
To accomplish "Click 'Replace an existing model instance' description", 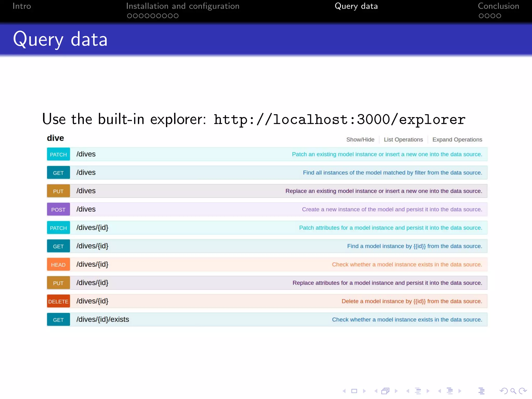I will (x=384, y=191).
